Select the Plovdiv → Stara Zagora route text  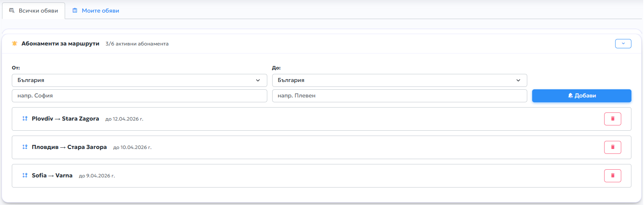coord(65,119)
